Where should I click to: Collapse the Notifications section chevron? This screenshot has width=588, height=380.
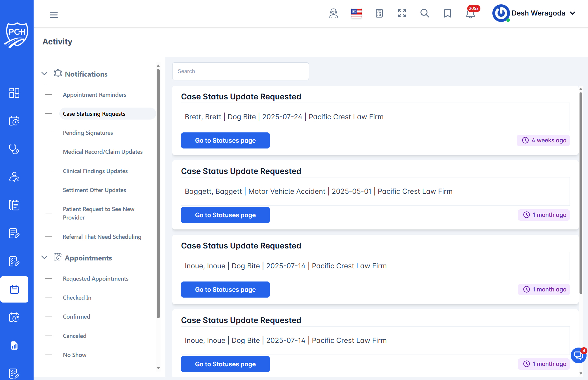[x=44, y=73]
